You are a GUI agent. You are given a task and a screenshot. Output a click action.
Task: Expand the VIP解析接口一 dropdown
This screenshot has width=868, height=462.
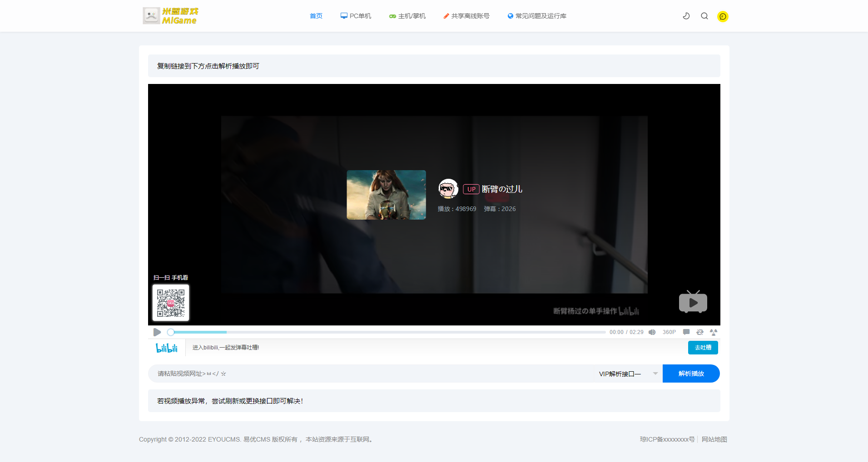[x=628, y=374]
